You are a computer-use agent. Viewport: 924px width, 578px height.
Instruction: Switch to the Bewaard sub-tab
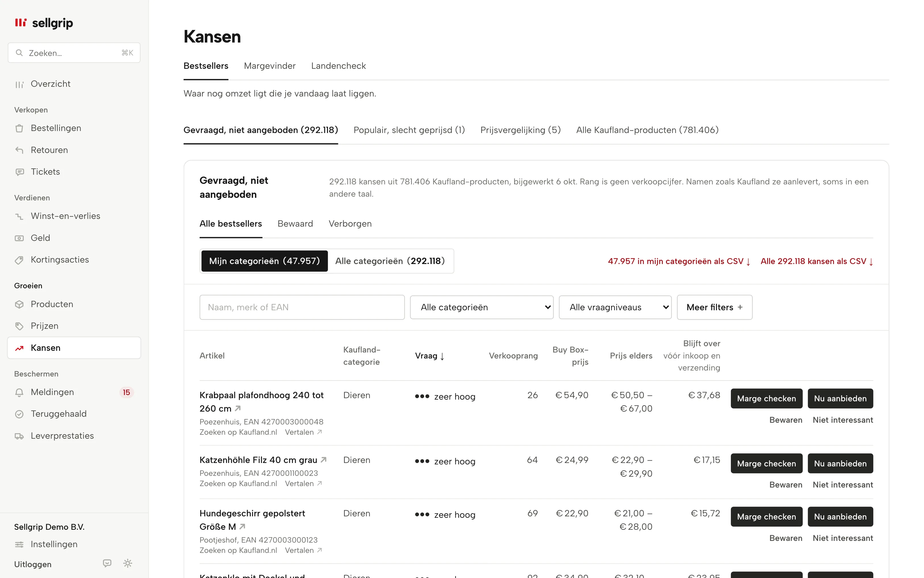coord(295,223)
